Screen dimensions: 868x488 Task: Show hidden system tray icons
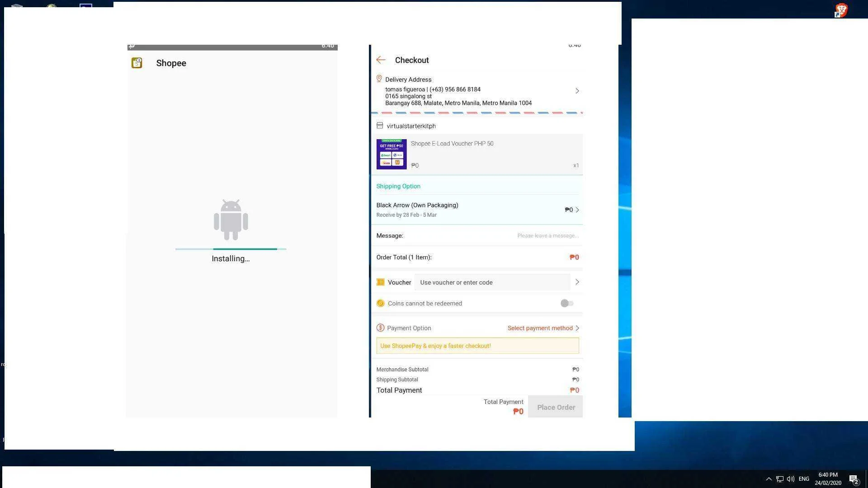(x=769, y=479)
